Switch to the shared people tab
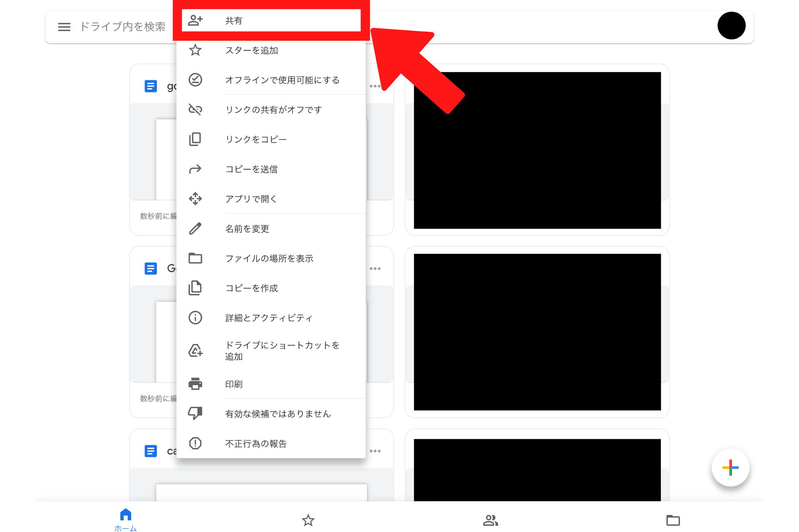This screenshot has width=799, height=532. pos(491,520)
